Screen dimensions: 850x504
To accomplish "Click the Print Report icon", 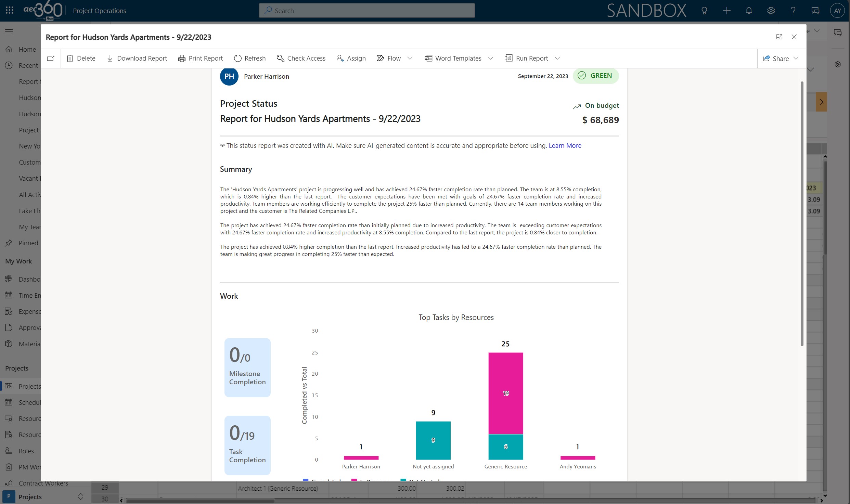I will (x=182, y=58).
